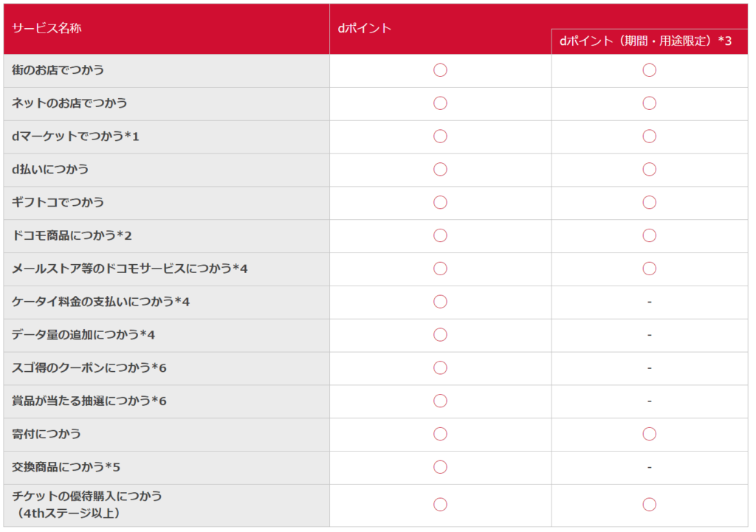Click the dポイント circle for 交換商品につかう
Viewport: 756px width, 532px height.
point(440,467)
